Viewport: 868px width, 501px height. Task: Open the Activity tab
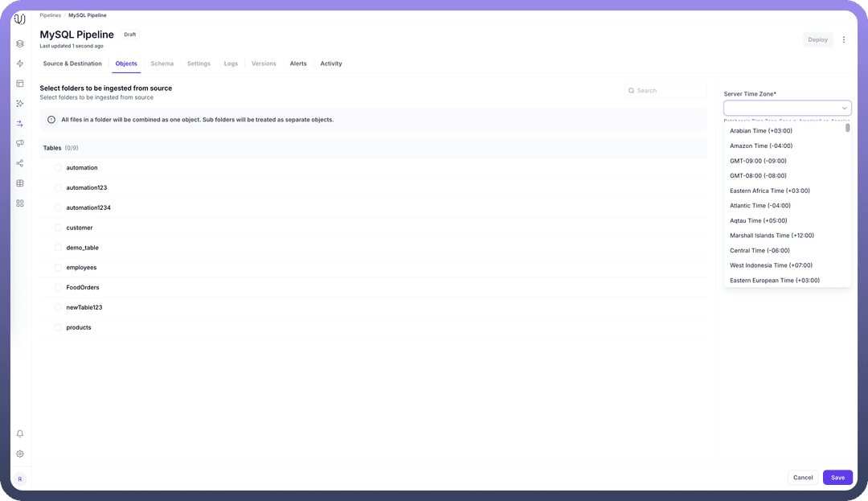coord(331,64)
